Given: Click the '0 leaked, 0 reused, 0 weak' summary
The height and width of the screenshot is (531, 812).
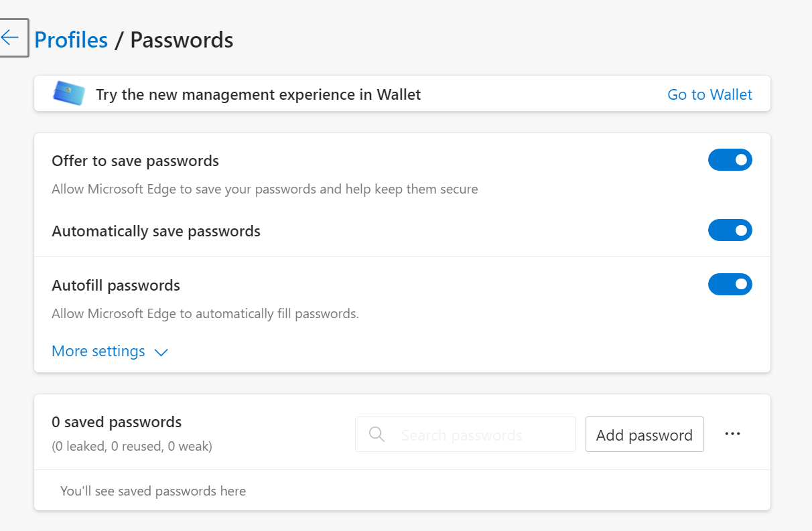Looking at the screenshot, I should (x=132, y=446).
